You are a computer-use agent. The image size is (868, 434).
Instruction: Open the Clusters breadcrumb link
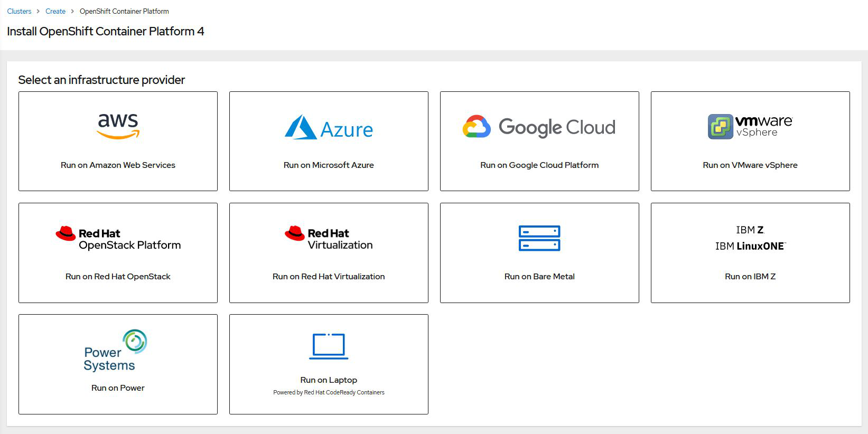[x=19, y=11]
